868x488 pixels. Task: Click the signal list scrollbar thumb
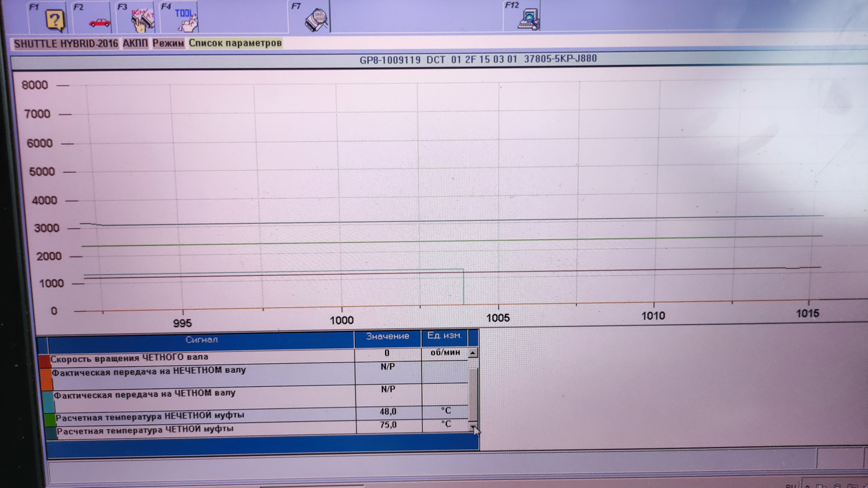(473, 394)
